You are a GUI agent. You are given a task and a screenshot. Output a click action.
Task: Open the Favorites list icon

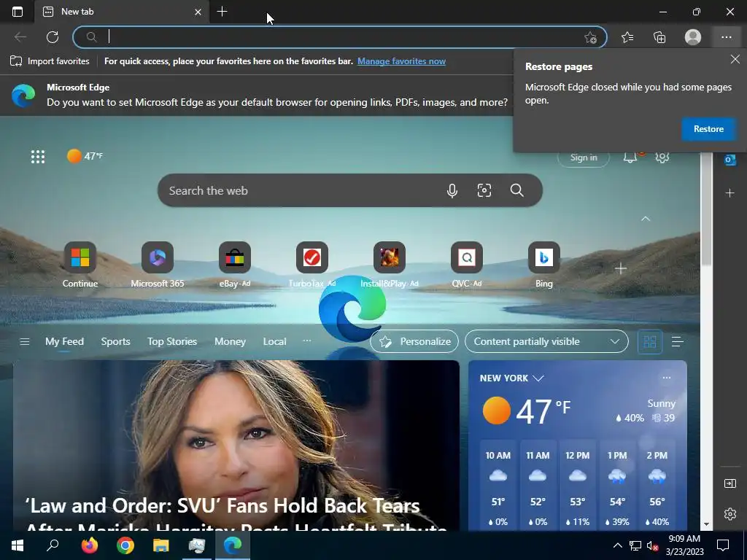pos(627,37)
